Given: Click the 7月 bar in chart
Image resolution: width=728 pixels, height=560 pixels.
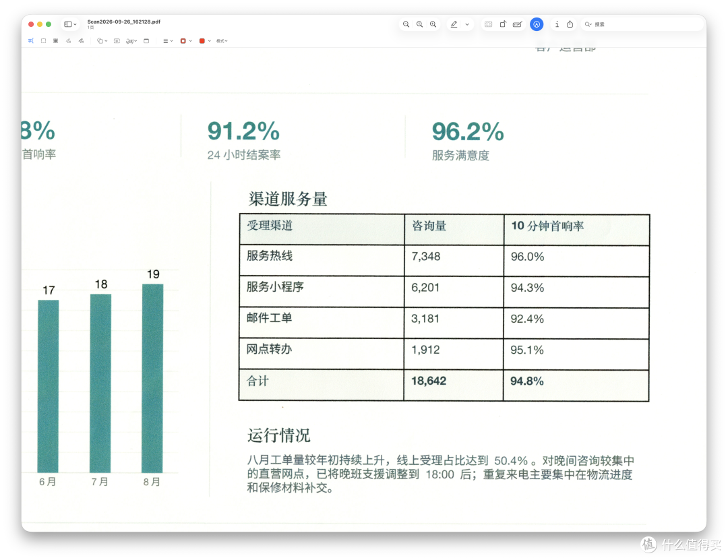Looking at the screenshot, I should [100, 383].
